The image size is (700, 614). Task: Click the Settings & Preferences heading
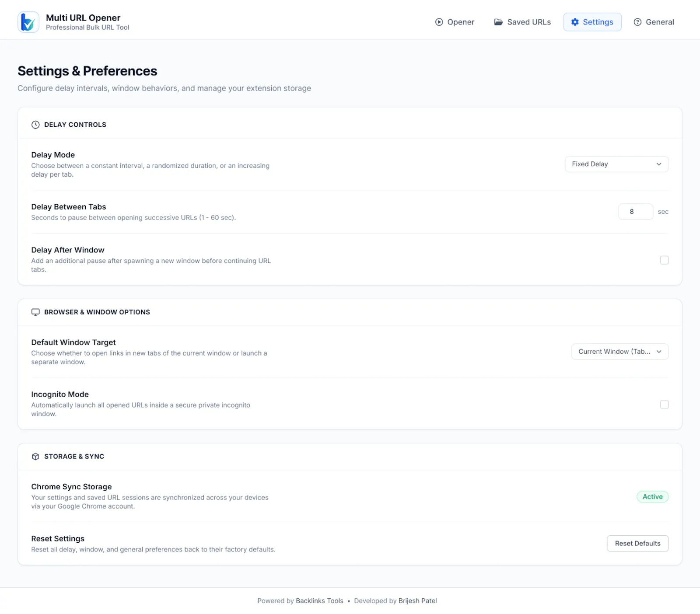pos(87,71)
